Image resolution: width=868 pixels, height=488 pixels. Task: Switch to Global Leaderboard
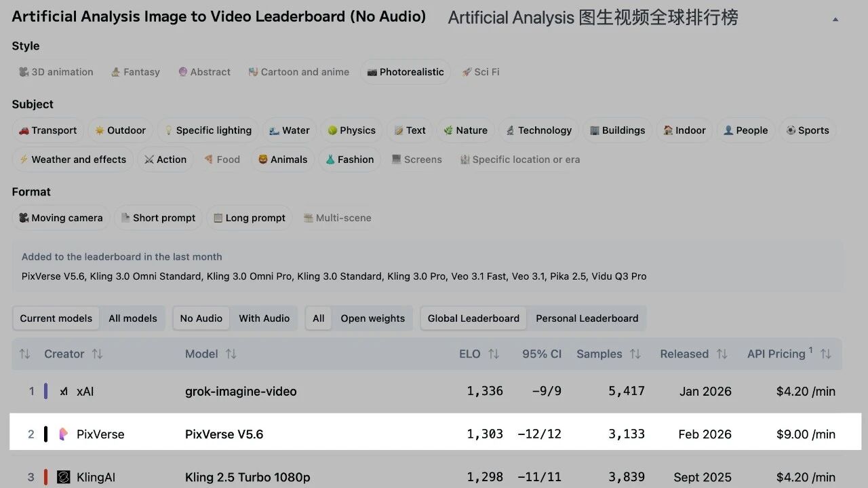pyautogui.click(x=473, y=318)
